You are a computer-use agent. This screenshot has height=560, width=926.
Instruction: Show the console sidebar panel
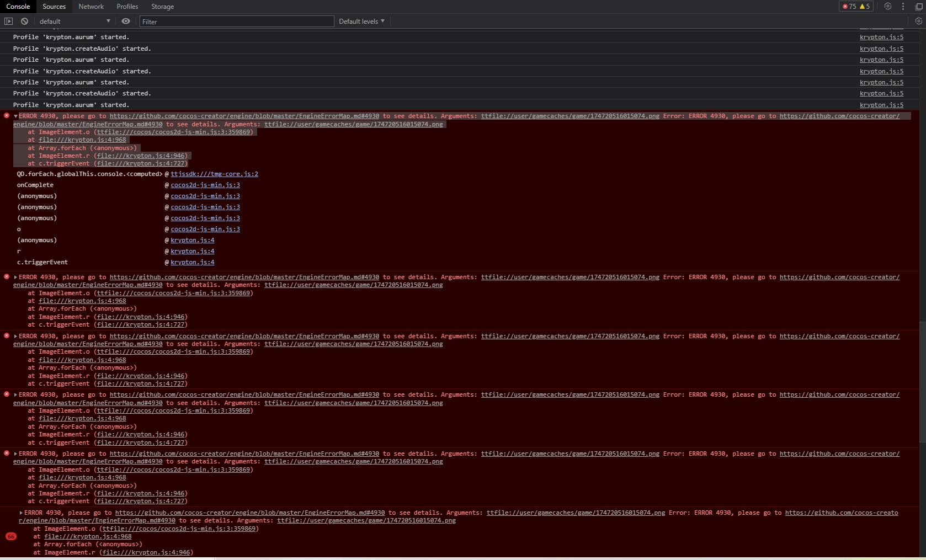tap(8, 21)
